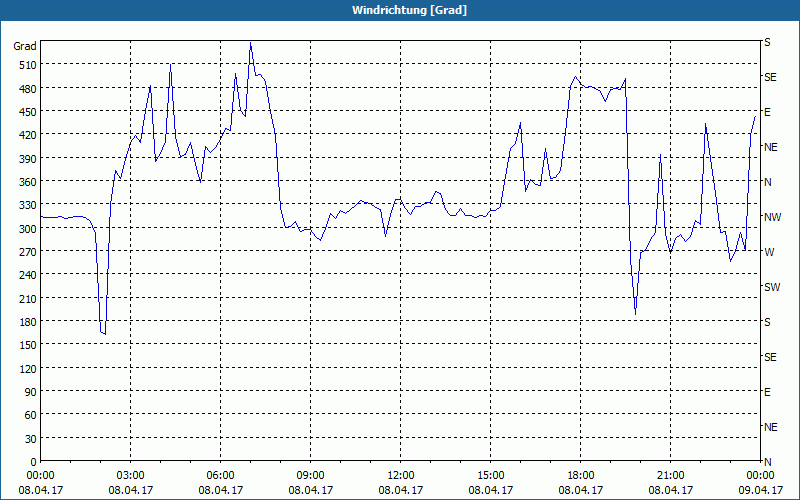Click the S compass label at the 180 gridline
This screenshot has height=500, width=800.
[x=767, y=322]
